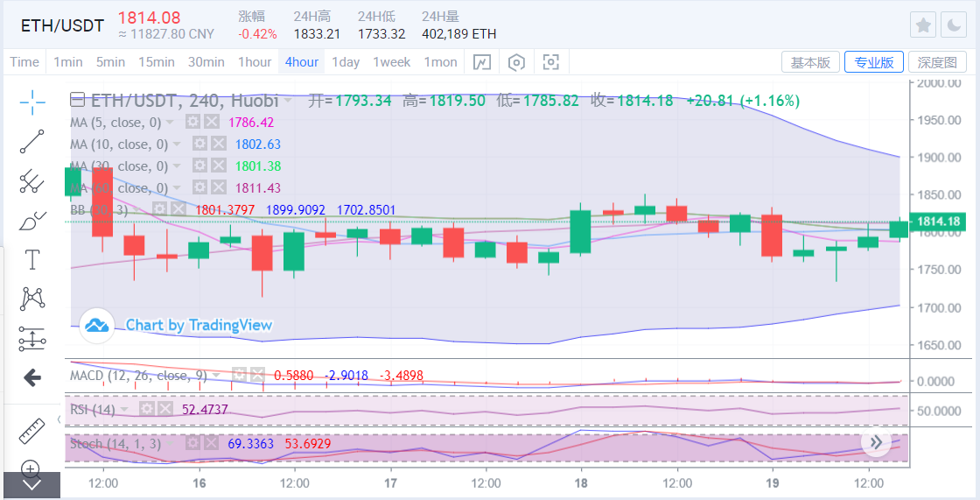Click the ETH/USDT pair title
Image resolution: width=980 pixels, height=500 pixels.
coord(62,25)
